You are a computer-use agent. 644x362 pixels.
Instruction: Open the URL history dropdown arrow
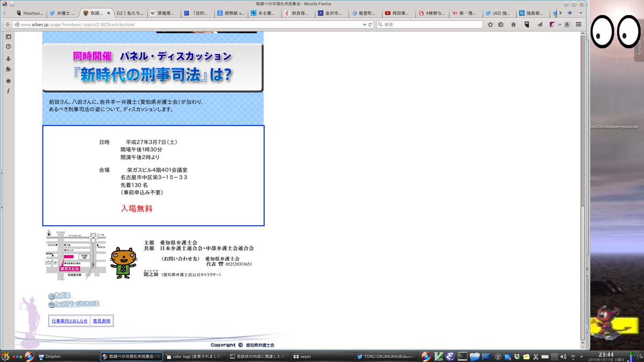click(365, 24)
